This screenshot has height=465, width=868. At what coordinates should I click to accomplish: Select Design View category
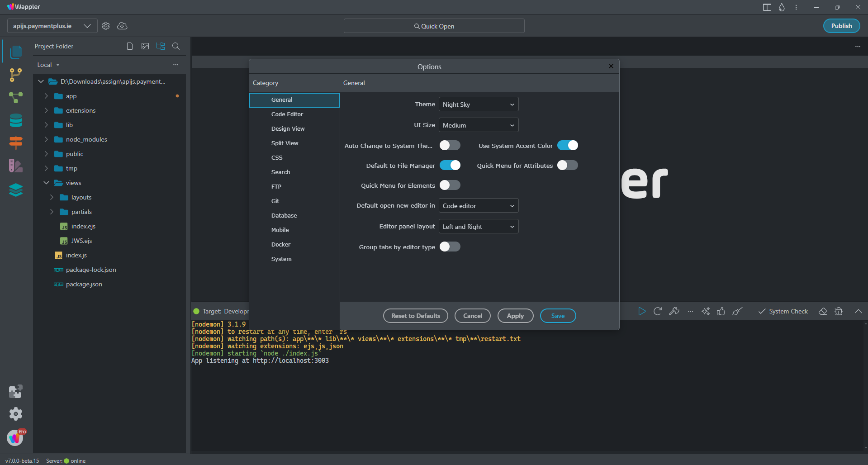tap(294, 129)
